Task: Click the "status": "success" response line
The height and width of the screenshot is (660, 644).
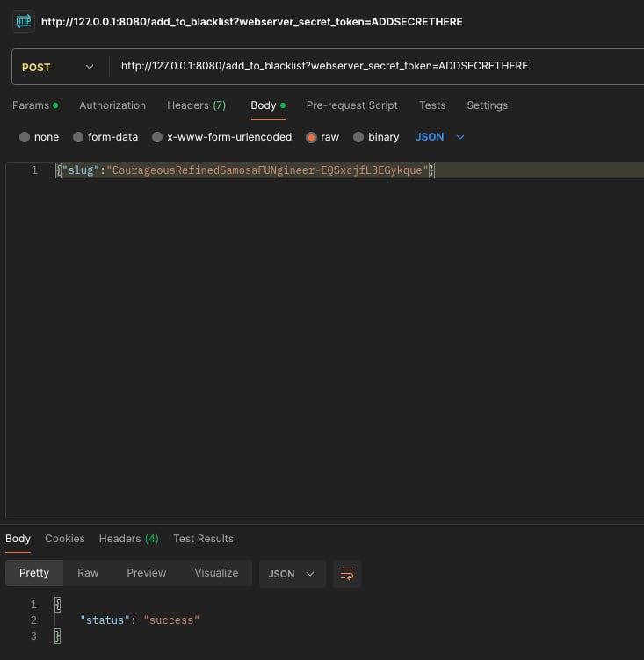Action: point(140,620)
